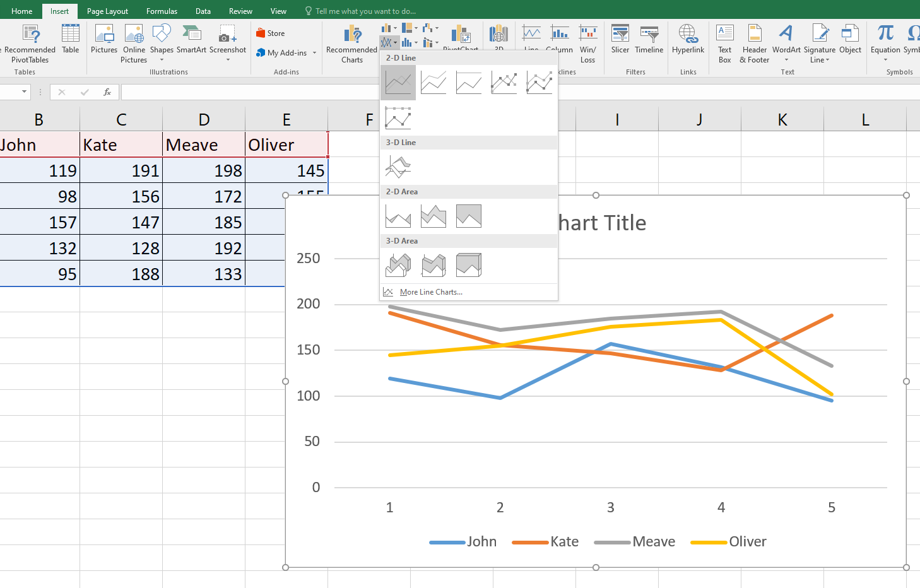This screenshot has height=588, width=920.
Task: Click the Tell me search box
Action: coord(365,11)
